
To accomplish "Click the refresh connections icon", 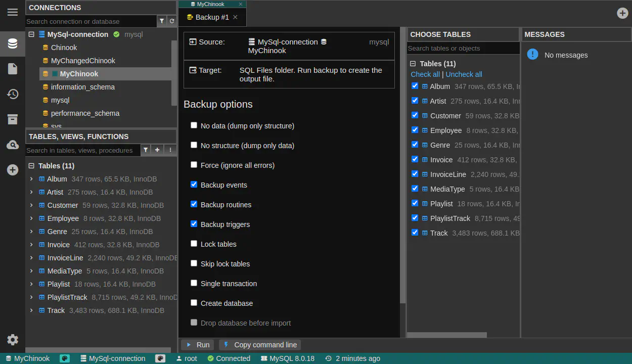I will (x=172, y=21).
